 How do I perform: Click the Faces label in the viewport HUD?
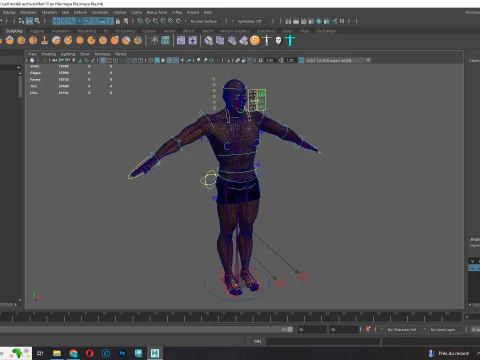point(35,80)
